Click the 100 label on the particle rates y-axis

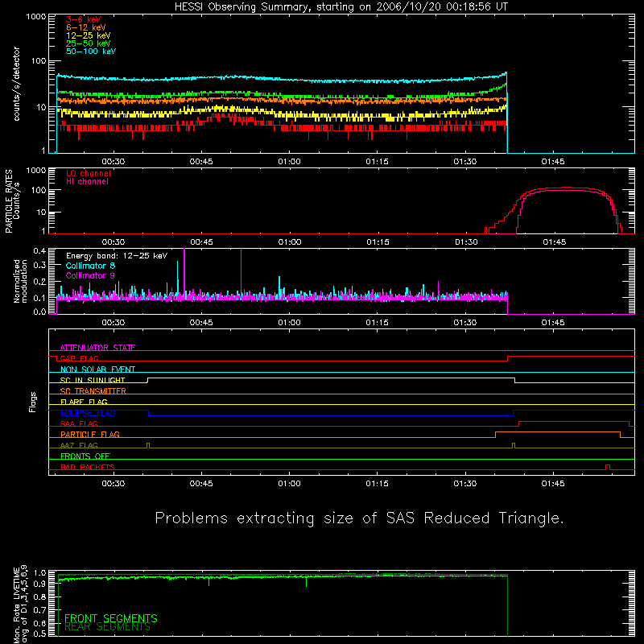(38, 190)
